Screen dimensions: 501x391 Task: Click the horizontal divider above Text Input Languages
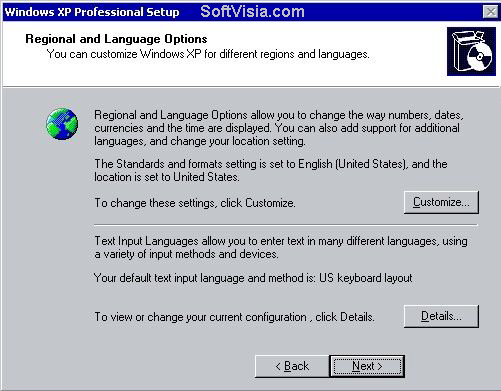point(286,225)
